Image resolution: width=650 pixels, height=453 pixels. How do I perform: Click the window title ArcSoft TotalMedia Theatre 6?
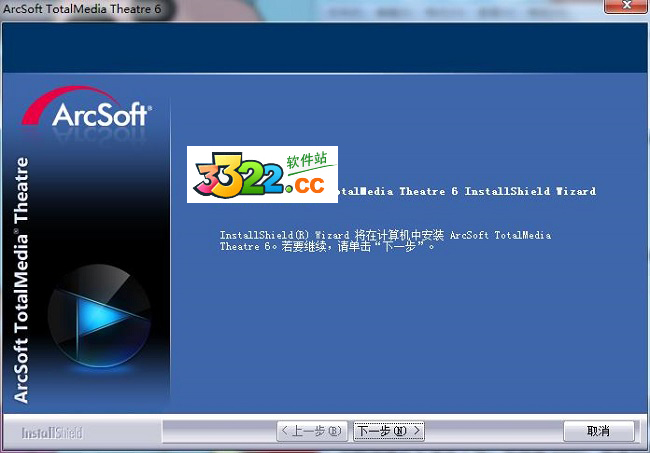[90, 9]
